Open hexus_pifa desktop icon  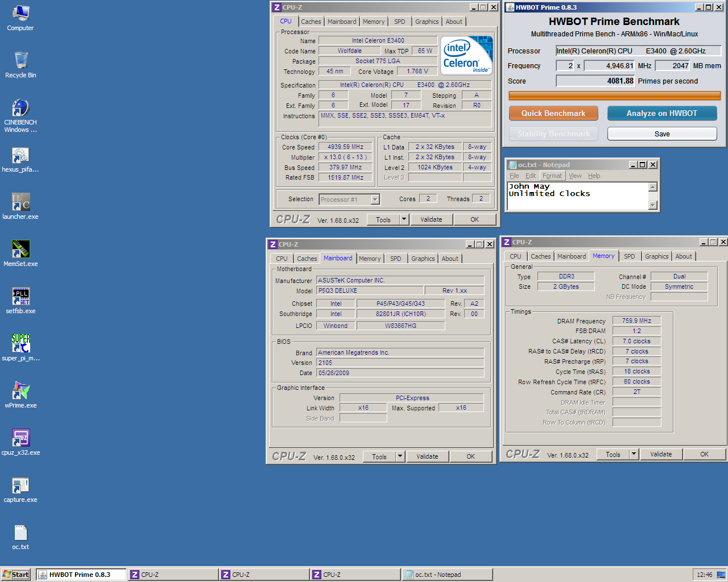click(x=20, y=159)
